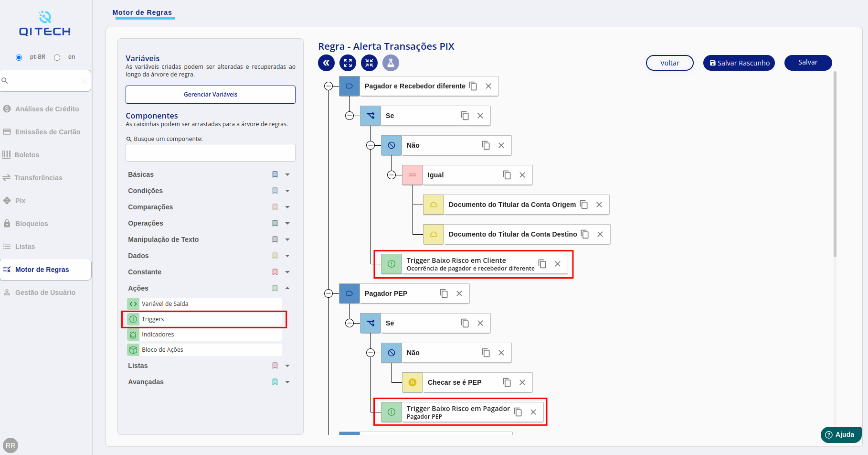
Task: Collapse the Ações components category
Action: point(287,288)
